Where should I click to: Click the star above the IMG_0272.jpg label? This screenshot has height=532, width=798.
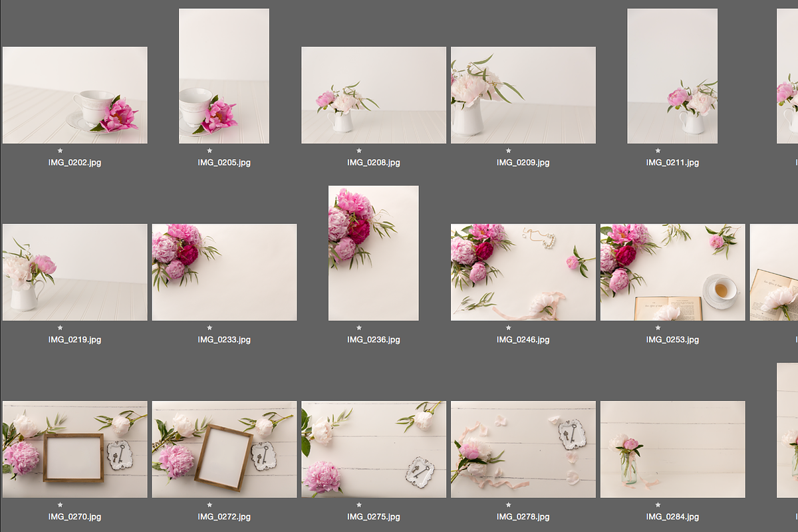pos(209,505)
